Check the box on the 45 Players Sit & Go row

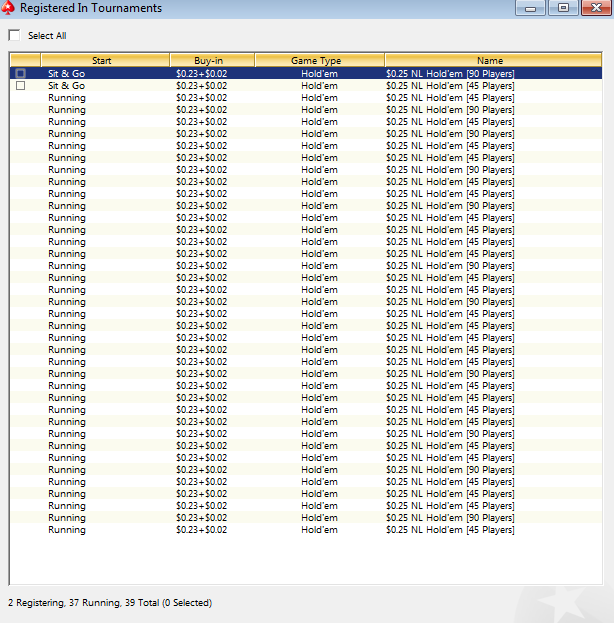pyautogui.click(x=21, y=85)
